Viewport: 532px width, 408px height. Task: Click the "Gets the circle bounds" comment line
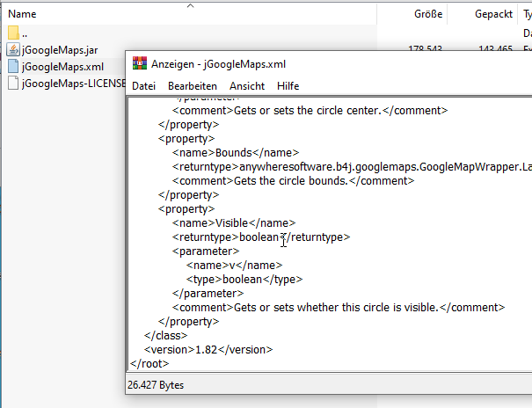coord(292,180)
